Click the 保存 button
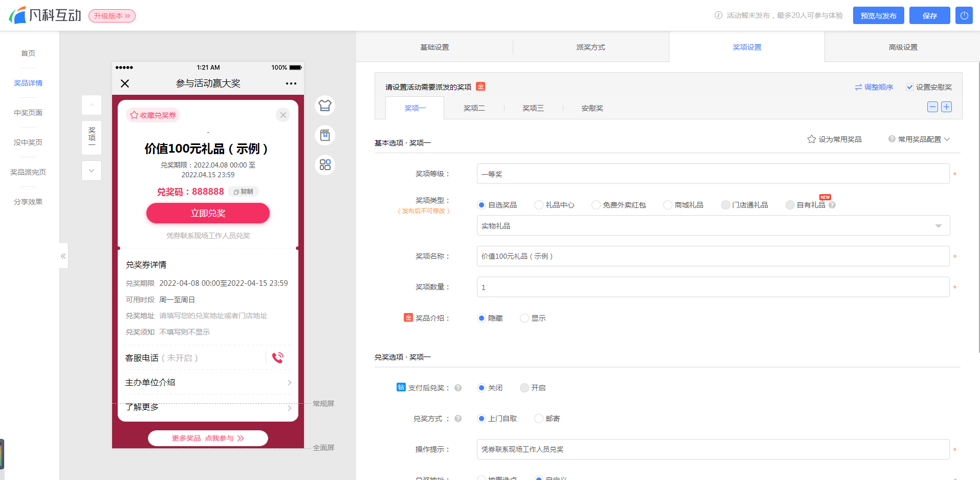Viewport: 980px width, 480px height. (x=929, y=15)
